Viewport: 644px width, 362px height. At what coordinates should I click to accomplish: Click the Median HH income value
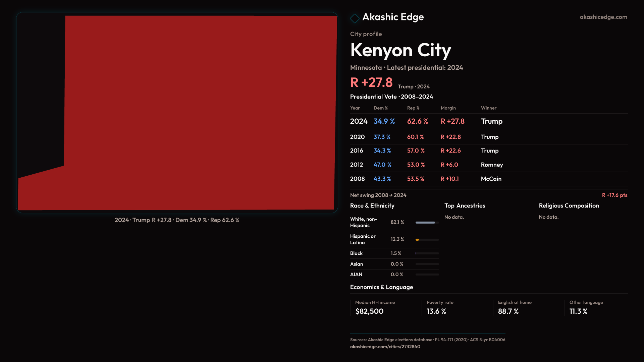click(369, 311)
